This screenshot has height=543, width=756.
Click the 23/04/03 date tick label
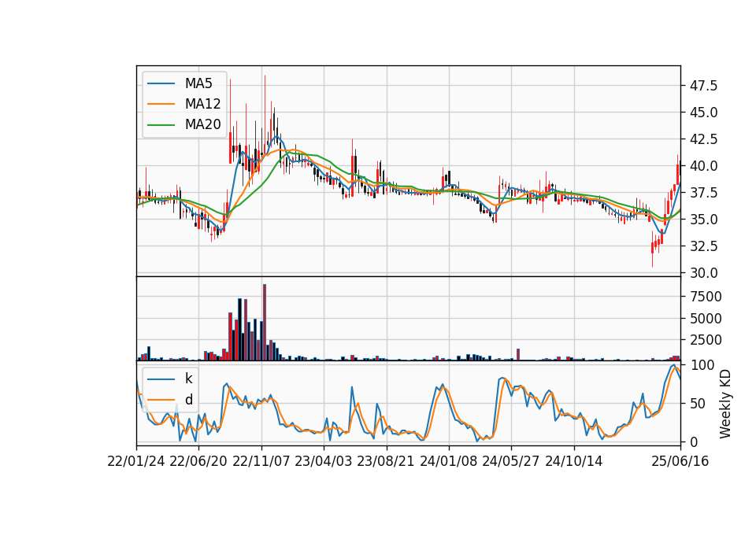(324, 461)
